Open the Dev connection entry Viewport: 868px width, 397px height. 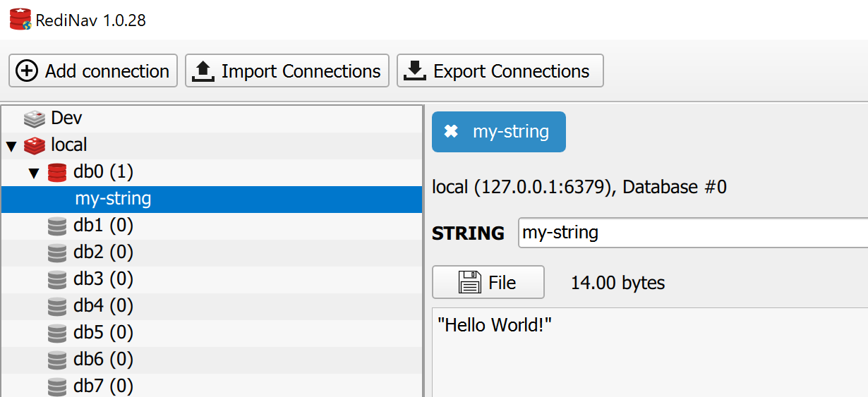(x=66, y=118)
